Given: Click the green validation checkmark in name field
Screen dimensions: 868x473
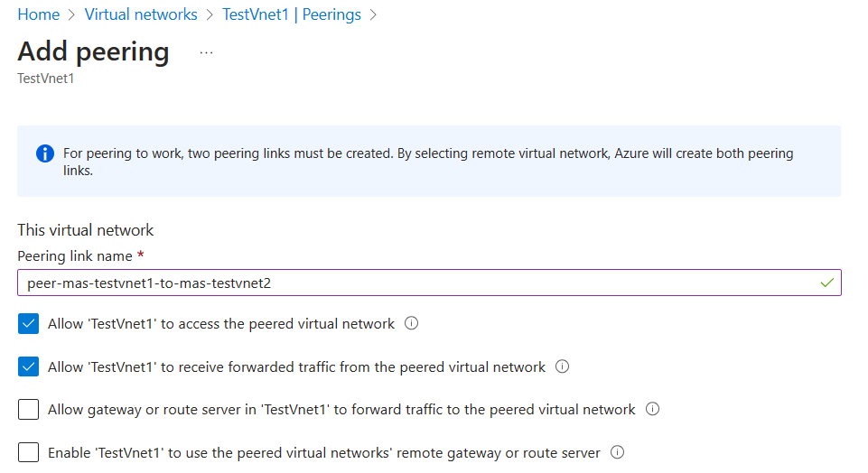Looking at the screenshot, I should (827, 283).
